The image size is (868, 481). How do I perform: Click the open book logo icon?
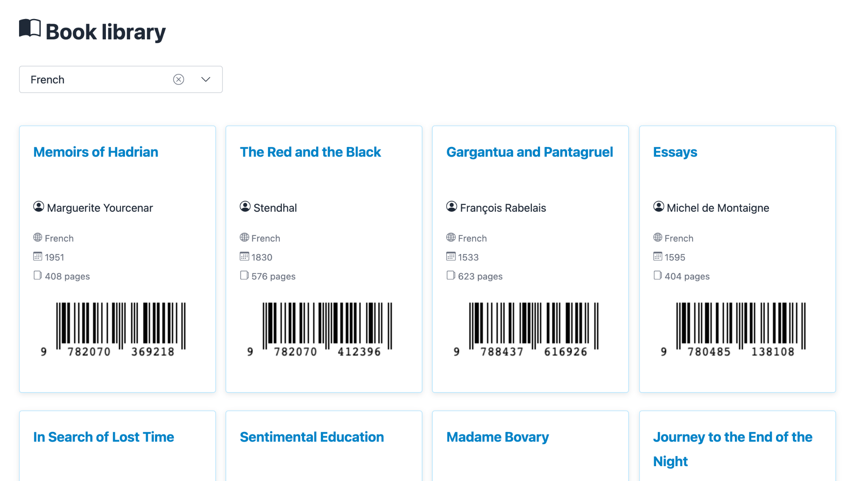point(30,28)
